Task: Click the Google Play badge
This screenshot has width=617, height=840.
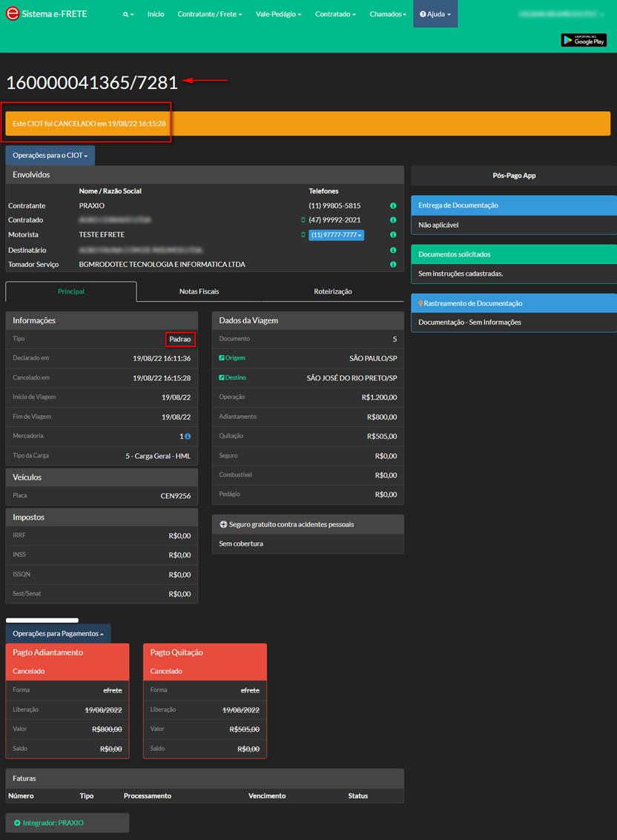Action: [584, 40]
